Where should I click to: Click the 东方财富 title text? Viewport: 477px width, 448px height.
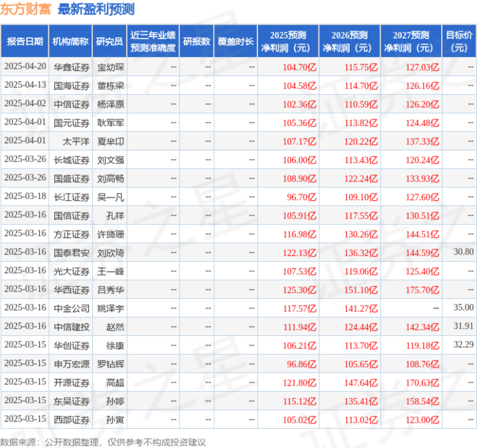point(26,9)
